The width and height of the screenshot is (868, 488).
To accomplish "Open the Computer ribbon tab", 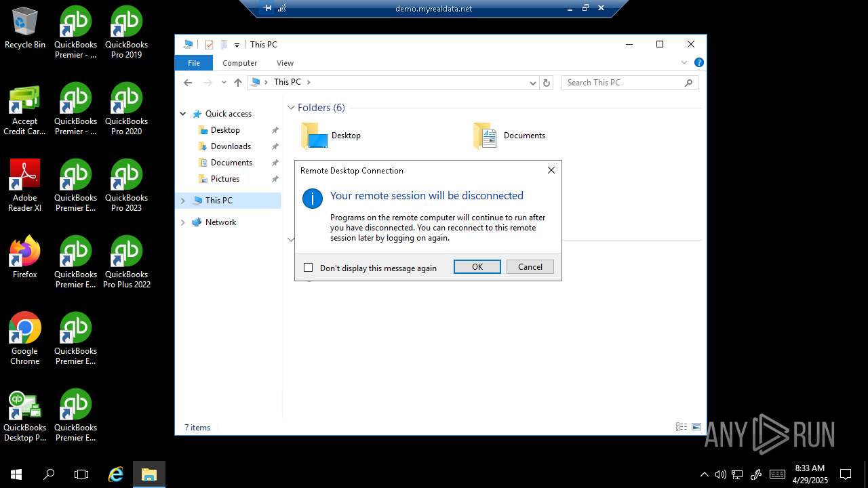I will (x=239, y=63).
